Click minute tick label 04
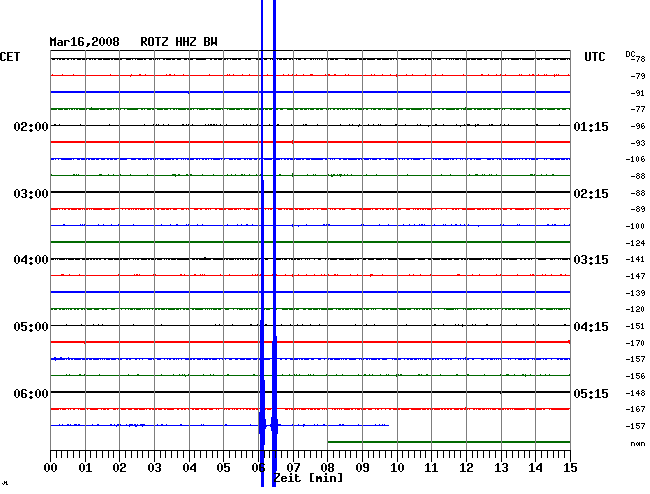The height and width of the screenshot is (494, 650). (x=189, y=468)
